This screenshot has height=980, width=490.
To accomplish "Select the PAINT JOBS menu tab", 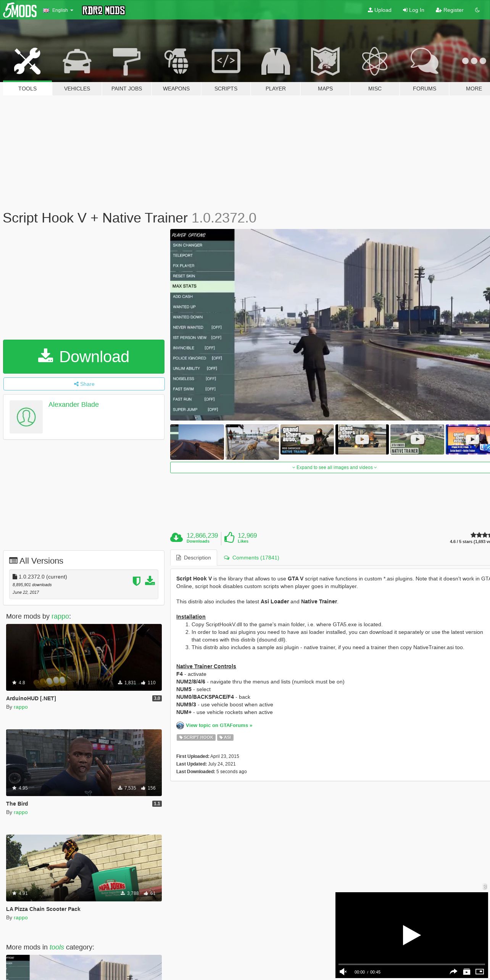I will pos(127,89).
